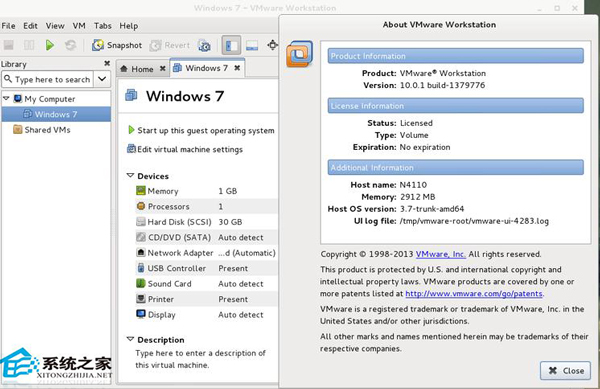Click the Network Adapter device icon
The image size is (600, 389).
141,252
